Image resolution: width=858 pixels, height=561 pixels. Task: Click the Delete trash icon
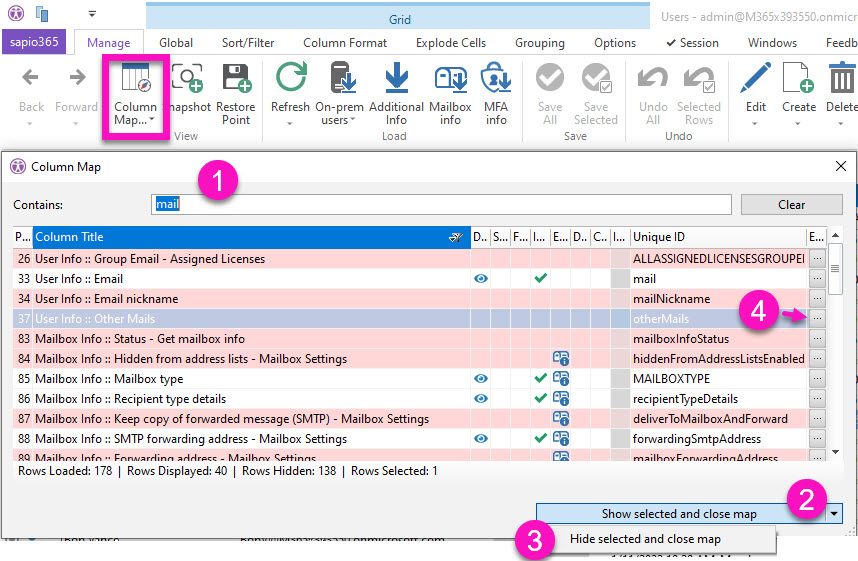tap(842, 77)
